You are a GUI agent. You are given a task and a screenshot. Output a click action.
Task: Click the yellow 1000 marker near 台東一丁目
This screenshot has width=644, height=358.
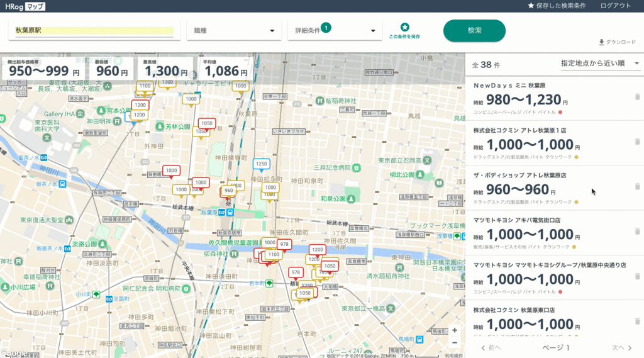[x=240, y=87]
